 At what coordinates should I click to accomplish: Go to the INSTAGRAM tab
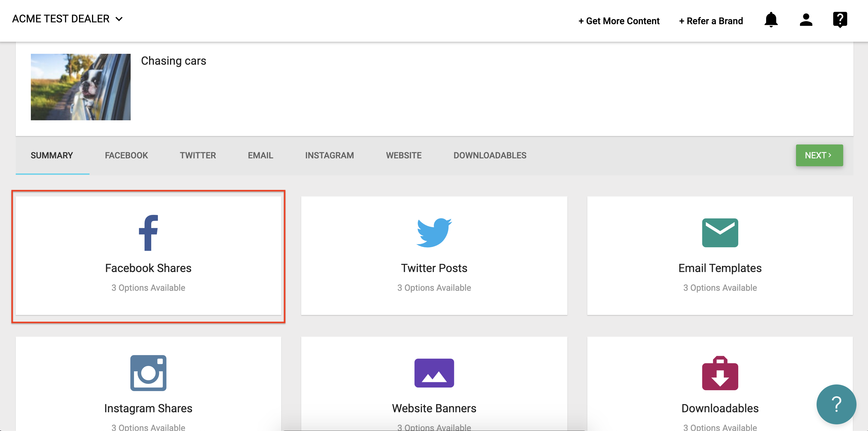(x=330, y=155)
